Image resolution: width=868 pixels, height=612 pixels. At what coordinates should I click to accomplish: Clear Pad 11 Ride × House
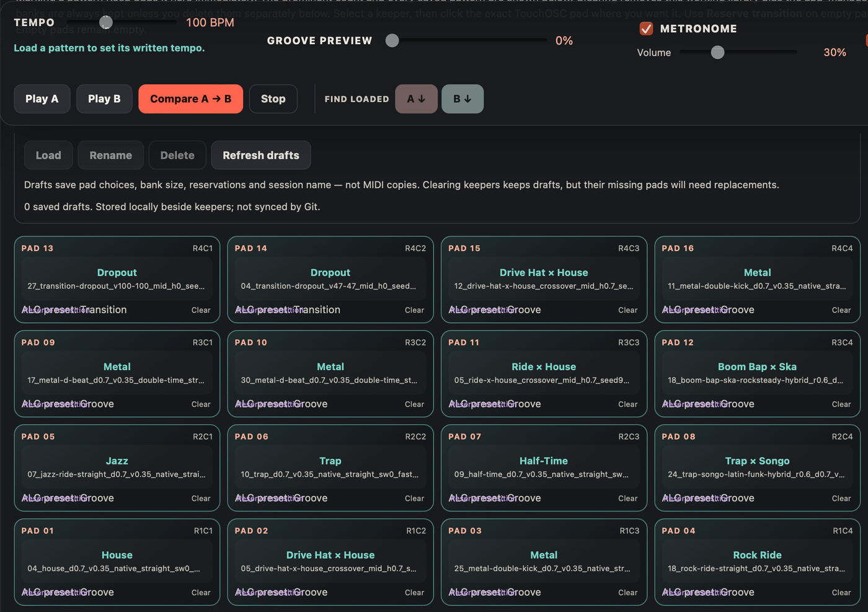(628, 404)
